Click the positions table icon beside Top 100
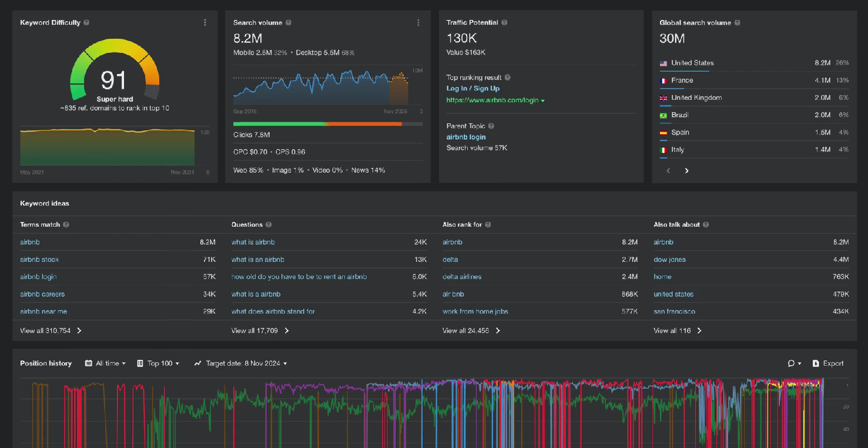The height and width of the screenshot is (448, 868). (139, 363)
